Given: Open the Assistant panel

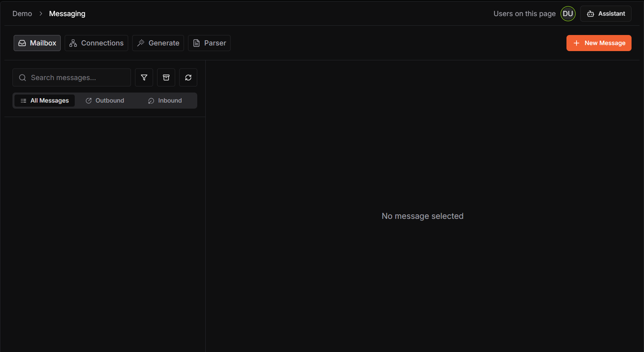Looking at the screenshot, I should [605, 14].
